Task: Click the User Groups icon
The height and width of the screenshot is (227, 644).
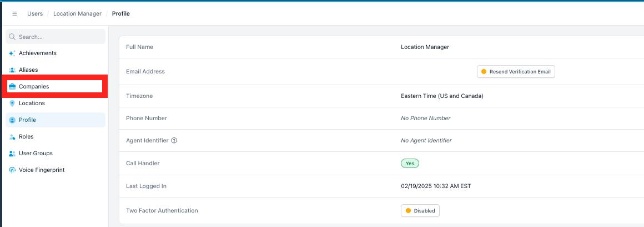Action: [12, 154]
